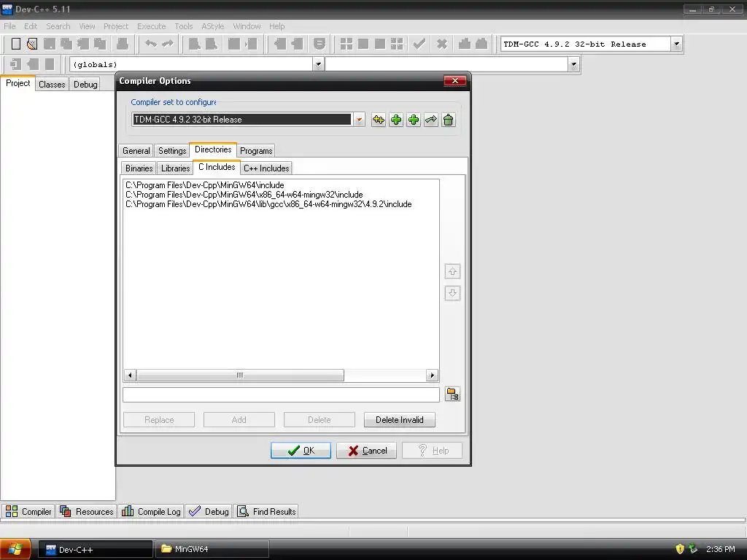Viewport: 747px width, 560px height.
Task: Click the Rebuild All toolbar icon
Action: pyautogui.click(x=397, y=44)
